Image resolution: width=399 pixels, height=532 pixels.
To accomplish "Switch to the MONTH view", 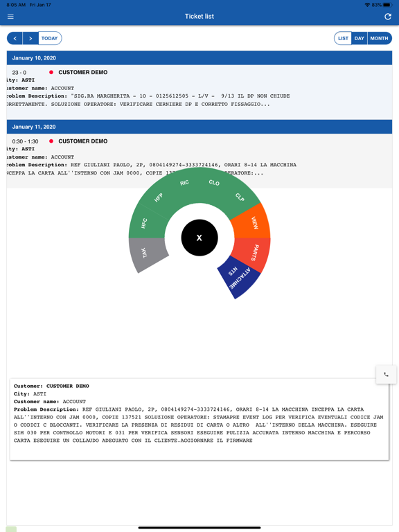I will pyautogui.click(x=380, y=38).
